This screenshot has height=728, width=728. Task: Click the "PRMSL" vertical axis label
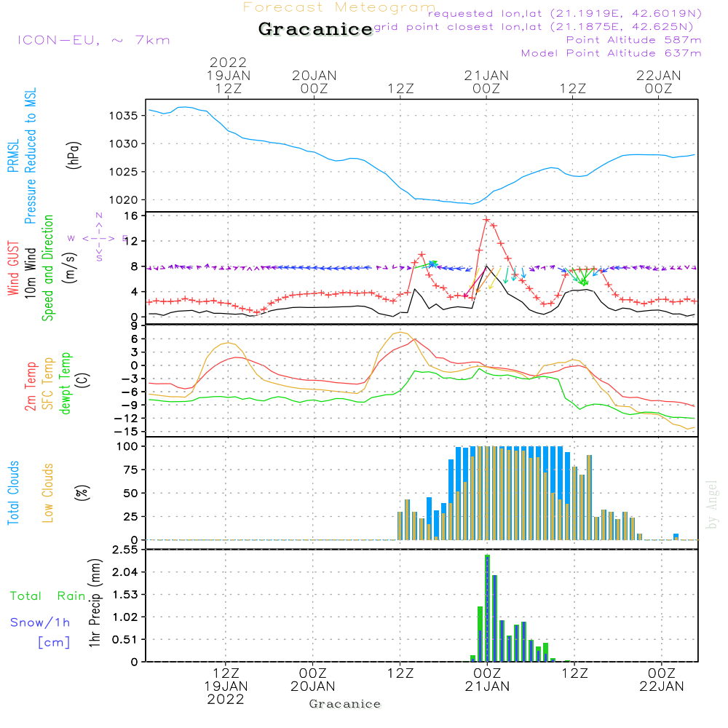point(13,156)
